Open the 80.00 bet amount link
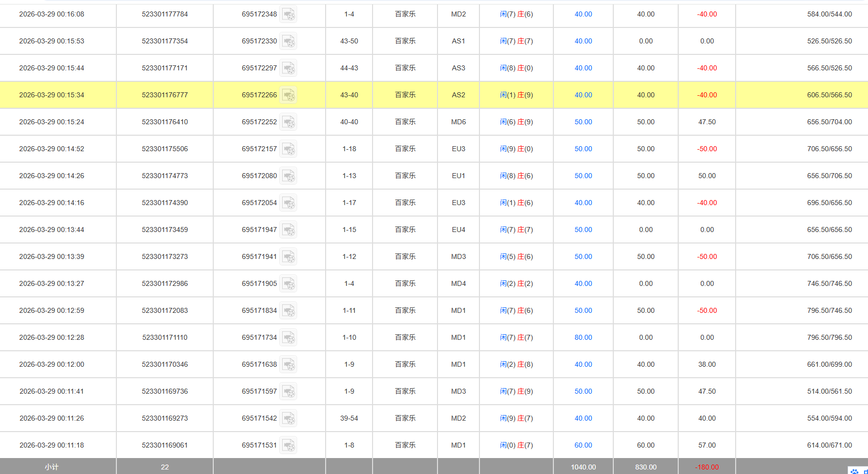Image resolution: width=868 pixels, height=474 pixels. click(x=583, y=338)
